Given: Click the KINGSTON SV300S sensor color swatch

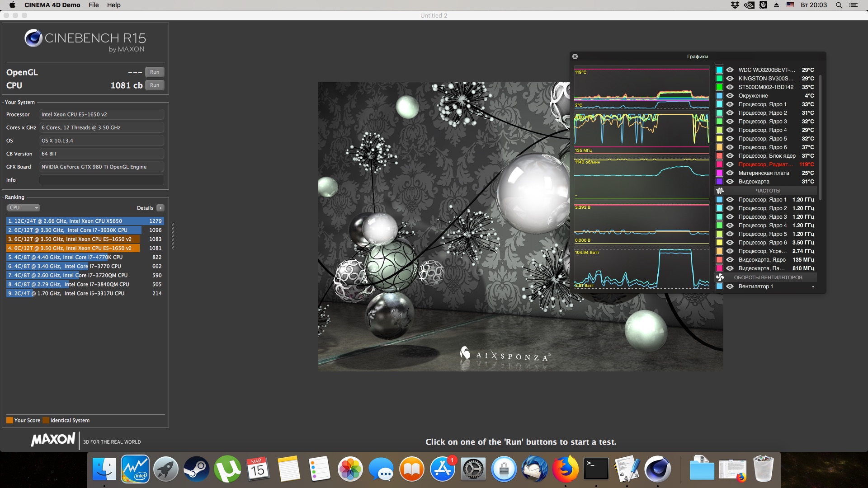Looking at the screenshot, I should [719, 79].
